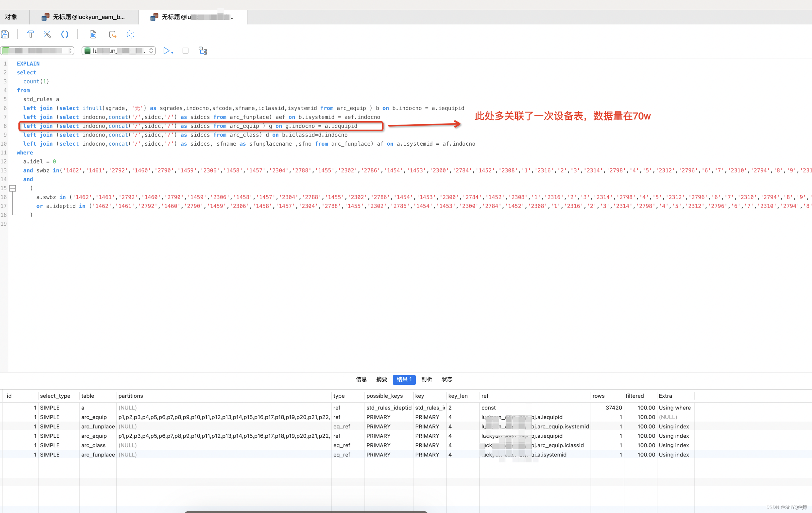
Task: Switch to 无标题 @luckyun_eam_b... tab
Action: tap(84, 17)
